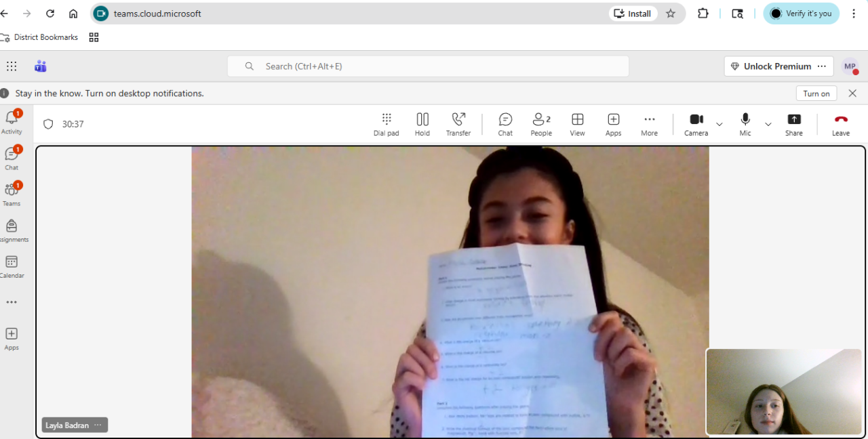View meeting security shield info

click(48, 124)
